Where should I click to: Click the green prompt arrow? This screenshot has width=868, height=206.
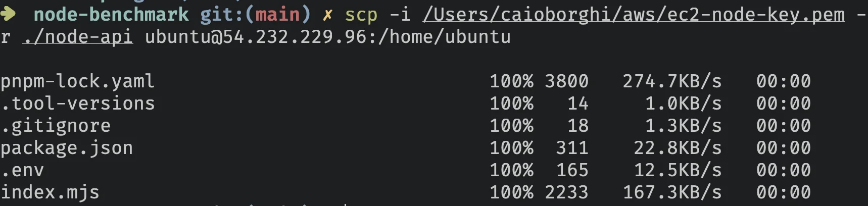tap(9, 14)
